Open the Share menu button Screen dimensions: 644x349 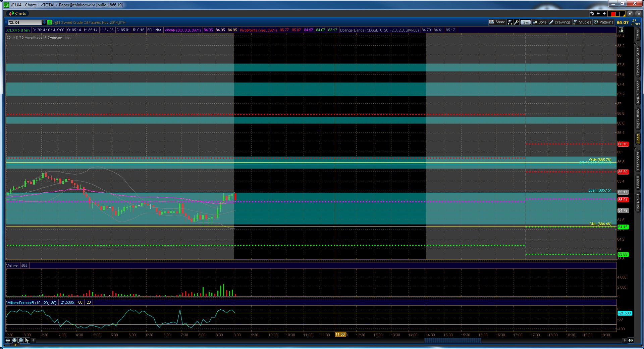tap(497, 22)
